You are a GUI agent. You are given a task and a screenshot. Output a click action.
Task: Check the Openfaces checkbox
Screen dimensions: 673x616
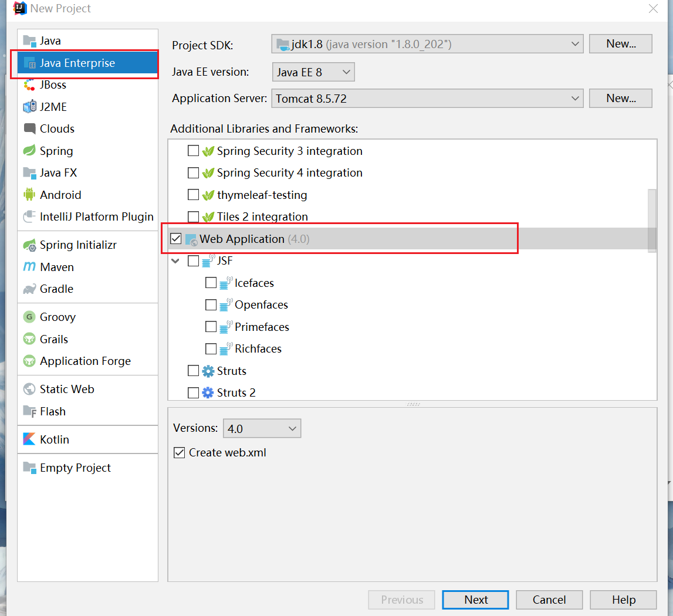211,305
